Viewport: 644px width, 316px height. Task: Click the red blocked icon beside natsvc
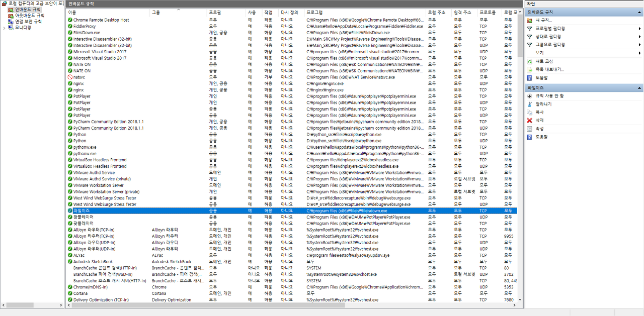70,77
